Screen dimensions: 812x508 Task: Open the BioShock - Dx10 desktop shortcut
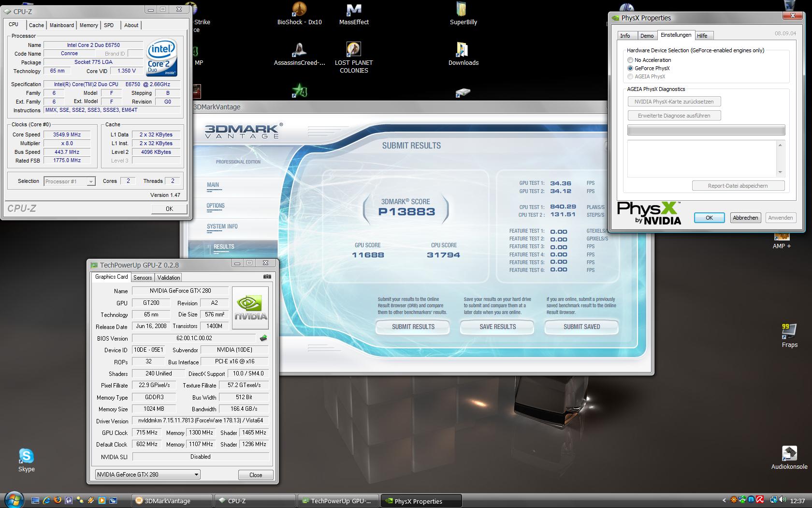click(x=299, y=14)
